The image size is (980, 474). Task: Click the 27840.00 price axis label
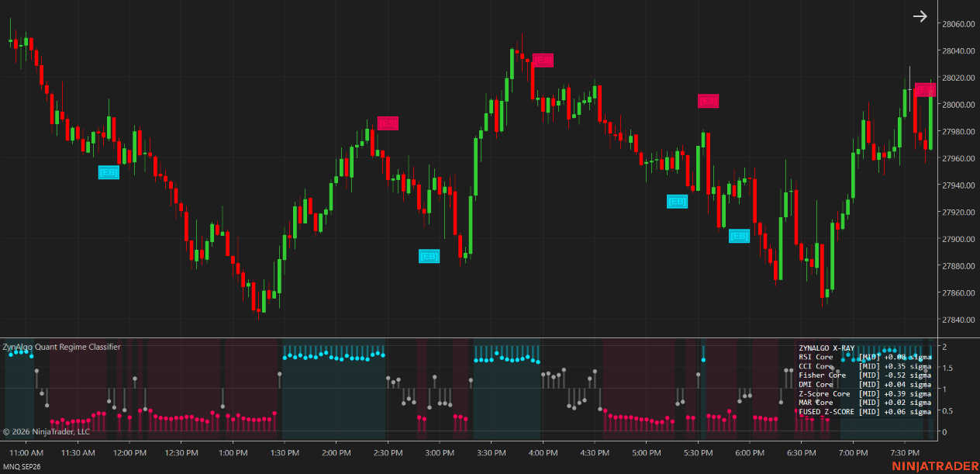click(958, 320)
